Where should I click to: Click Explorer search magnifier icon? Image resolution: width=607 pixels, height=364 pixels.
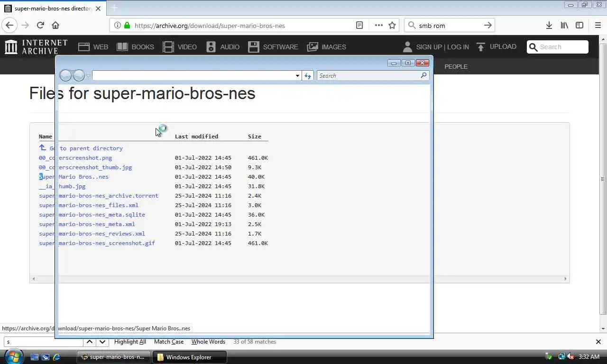coord(423,75)
